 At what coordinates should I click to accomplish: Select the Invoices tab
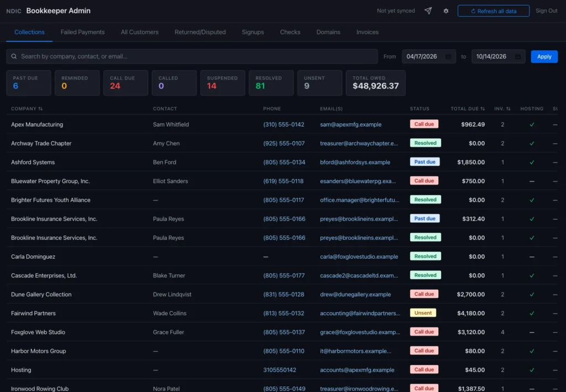click(x=368, y=32)
